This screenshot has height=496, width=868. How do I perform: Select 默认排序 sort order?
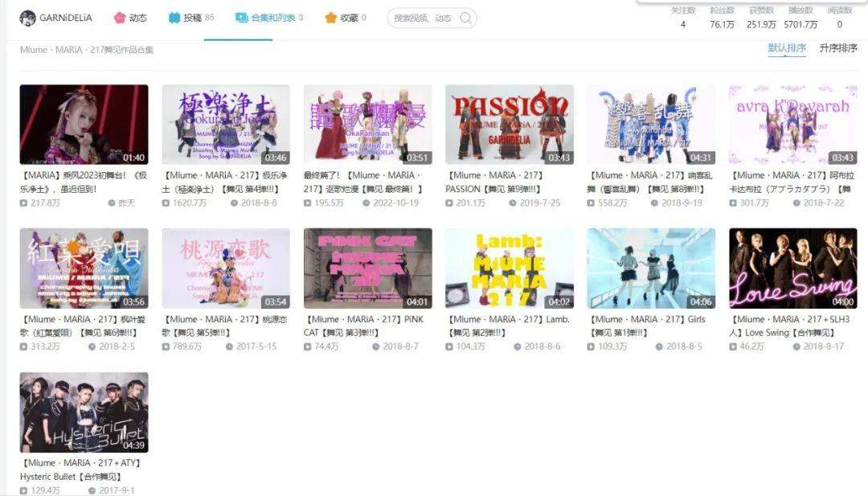click(x=787, y=48)
